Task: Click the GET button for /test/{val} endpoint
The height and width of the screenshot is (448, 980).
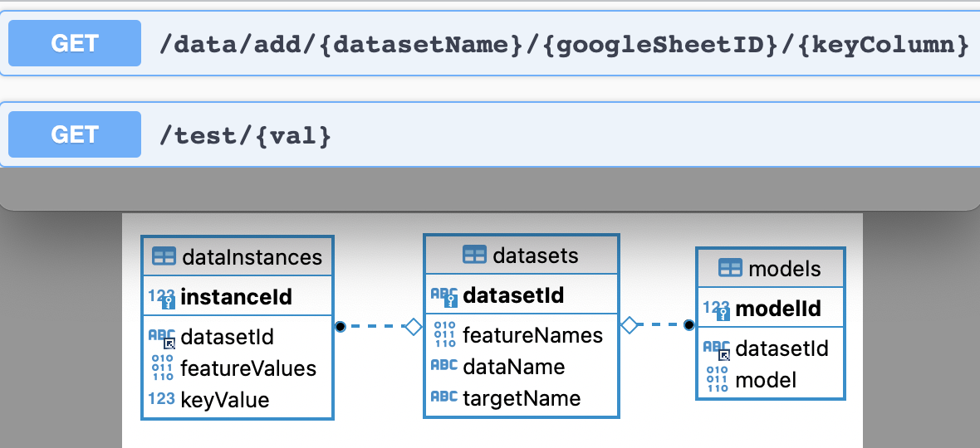Action: tap(75, 134)
